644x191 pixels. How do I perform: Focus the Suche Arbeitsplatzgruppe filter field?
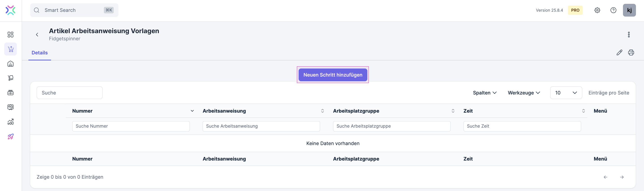click(392, 126)
